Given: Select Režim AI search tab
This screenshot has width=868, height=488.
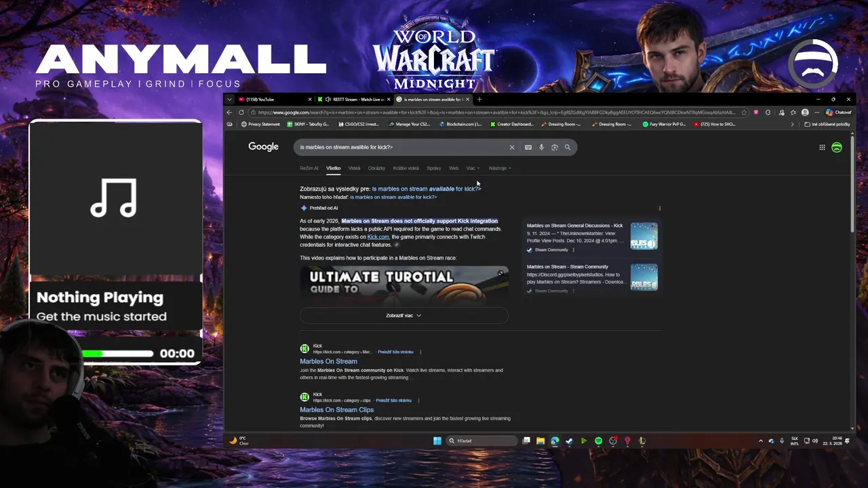Looking at the screenshot, I should tap(309, 168).
